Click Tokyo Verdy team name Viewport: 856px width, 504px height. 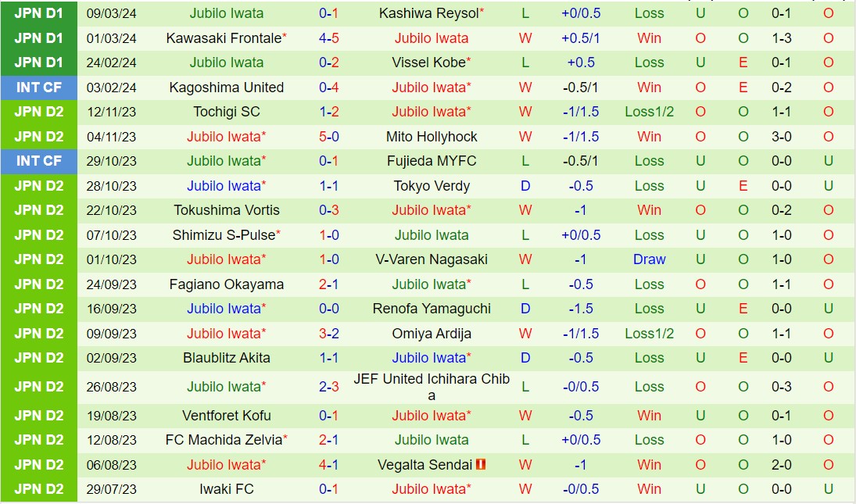click(x=432, y=186)
